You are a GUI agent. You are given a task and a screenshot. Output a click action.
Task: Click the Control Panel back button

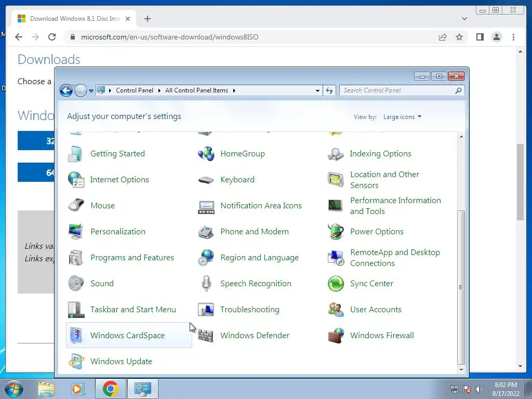click(66, 90)
